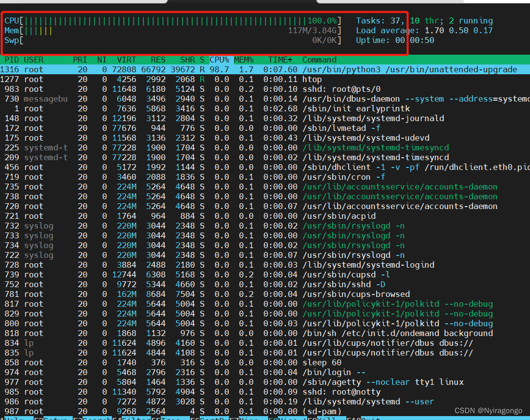Click the PRI column header
This screenshot has height=420, width=530.
[80, 60]
